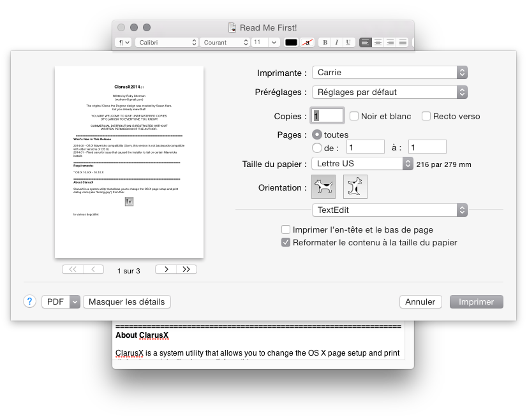Click '216 par 279 mm' paper size text

tap(443, 164)
